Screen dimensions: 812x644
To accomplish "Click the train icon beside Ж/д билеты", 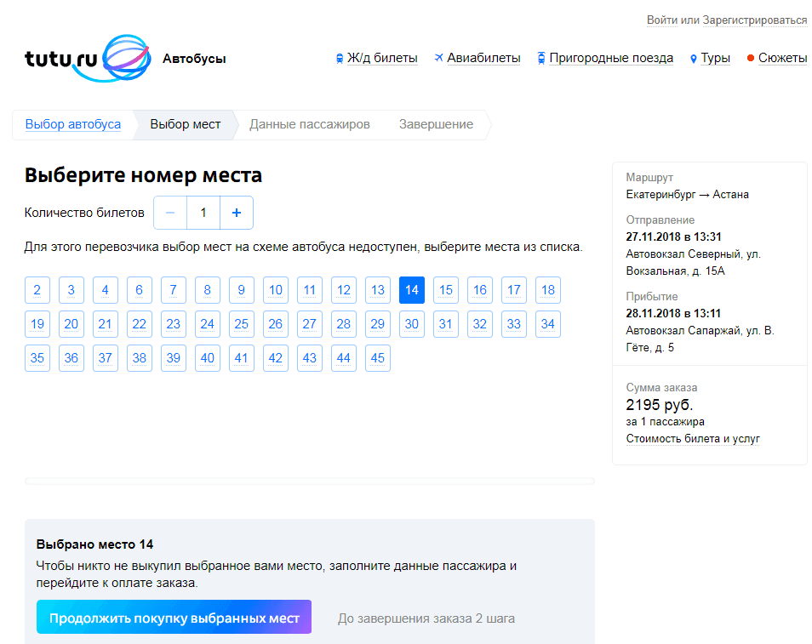I will [x=340, y=59].
